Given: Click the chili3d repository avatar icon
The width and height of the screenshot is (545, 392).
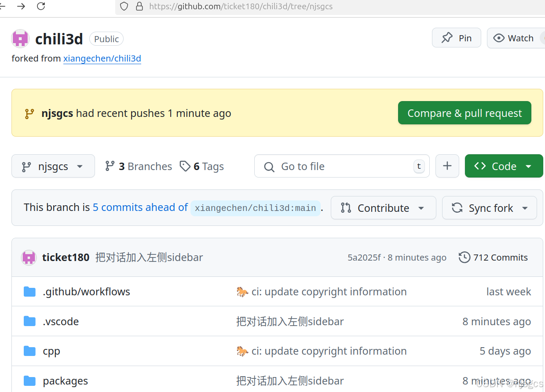Looking at the screenshot, I should coord(20,39).
